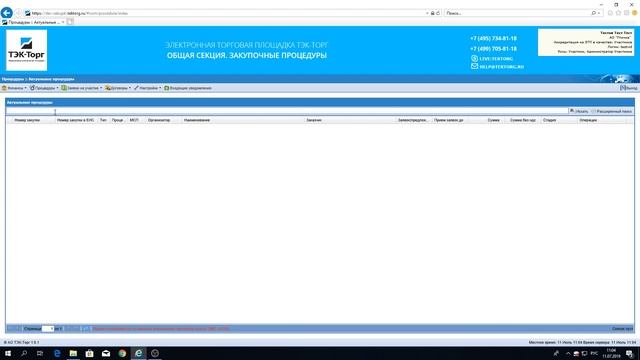
Task: Refresh the page in address bar
Action: [x=438, y=13]
